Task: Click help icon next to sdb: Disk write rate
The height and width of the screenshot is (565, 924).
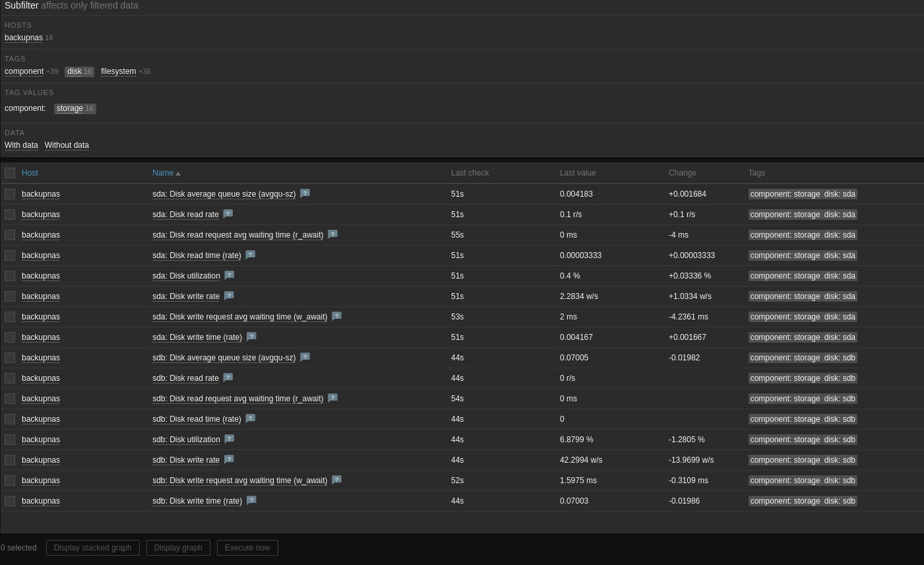Action: click(229, 459)
